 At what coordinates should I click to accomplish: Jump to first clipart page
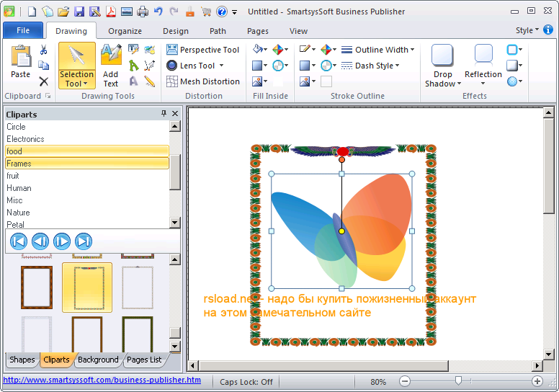coord(19,241)
